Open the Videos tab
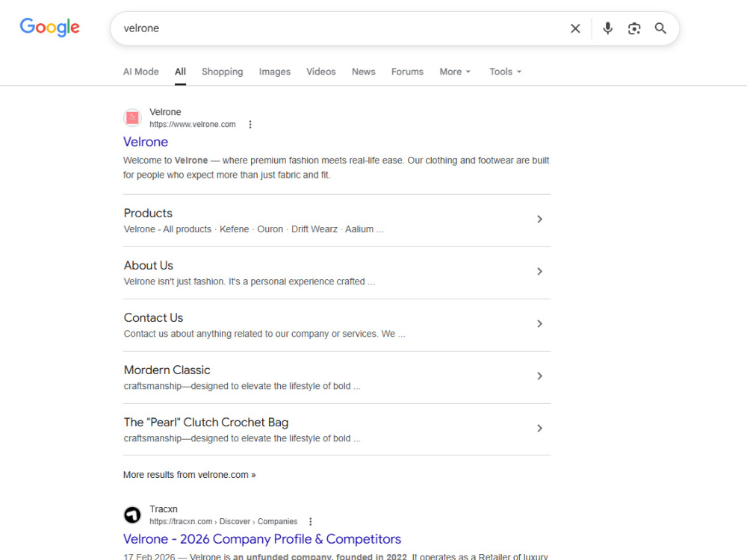The image size is (747, 560). (320, 72)
